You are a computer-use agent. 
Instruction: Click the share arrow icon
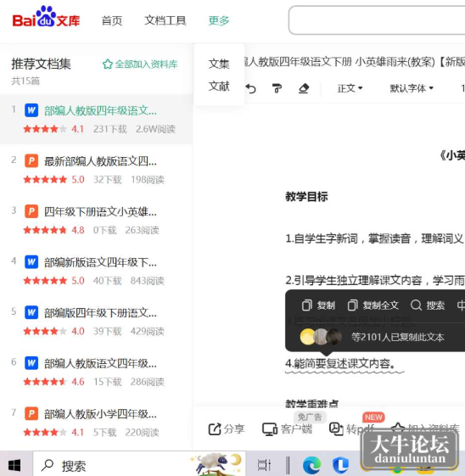215,429
